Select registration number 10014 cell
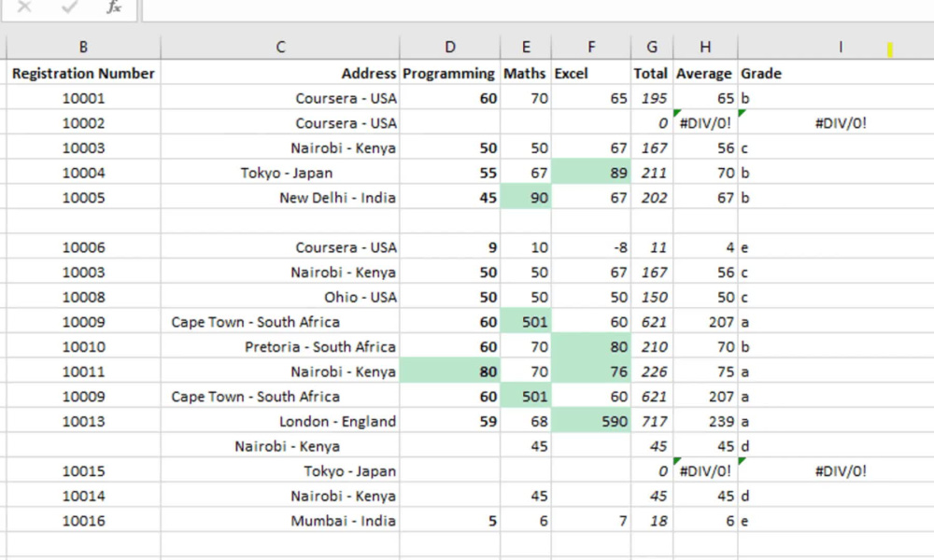 (83, 497)
